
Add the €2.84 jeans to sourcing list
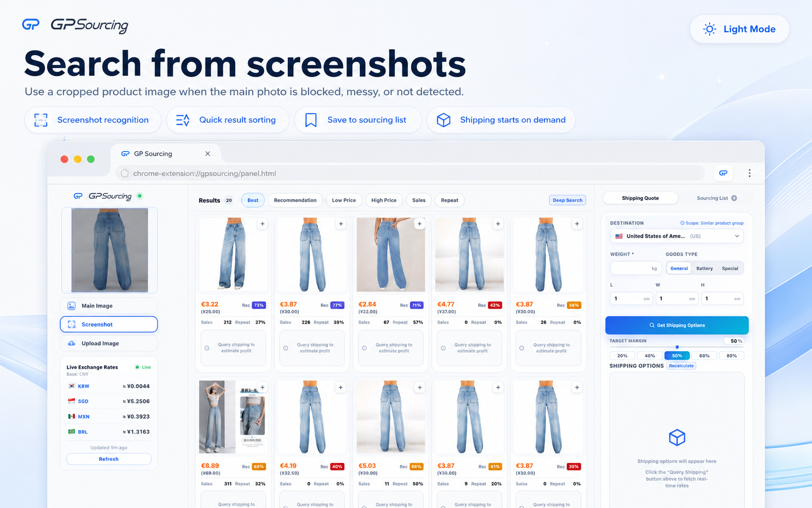pos(419,224)
